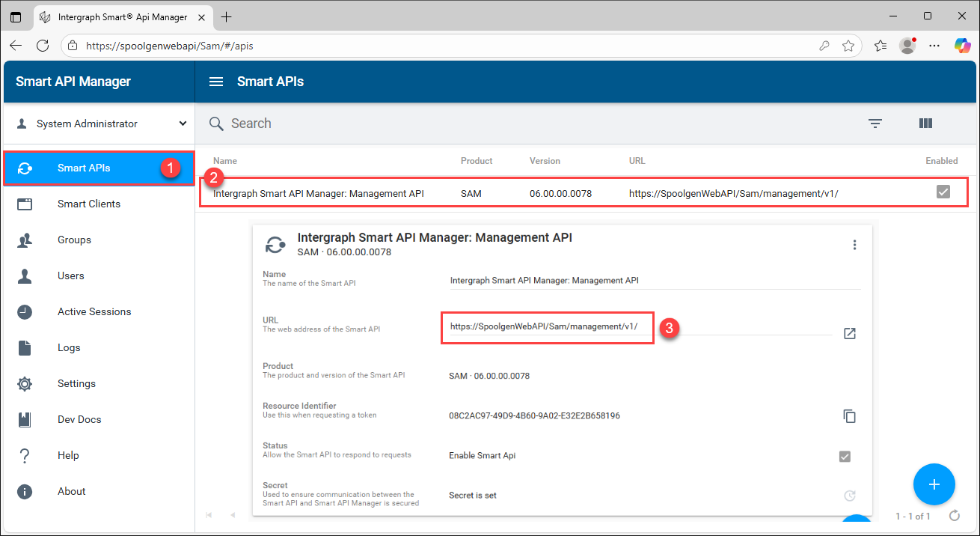
Task: Click the hamburger menu icon beside Smart APIs
Action: (216, 82)
